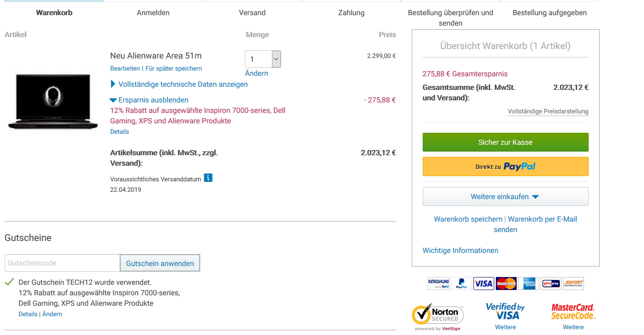
Task: Go to the Versand step tab
Action: point(252,13)
